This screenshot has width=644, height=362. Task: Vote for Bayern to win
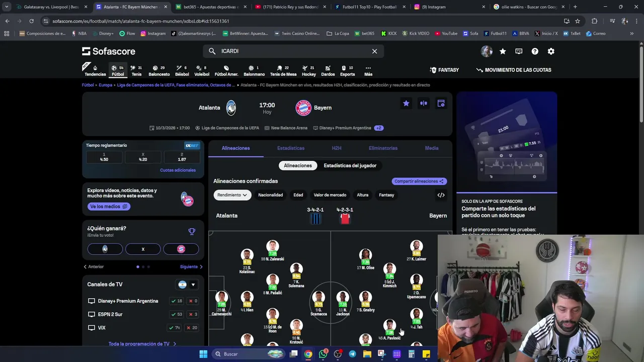181,249
